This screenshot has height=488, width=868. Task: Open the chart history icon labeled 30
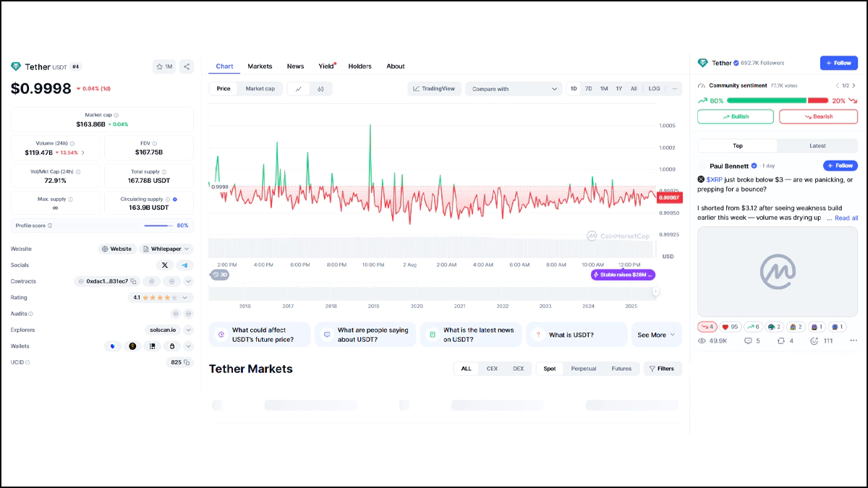[x=219, y=275]
